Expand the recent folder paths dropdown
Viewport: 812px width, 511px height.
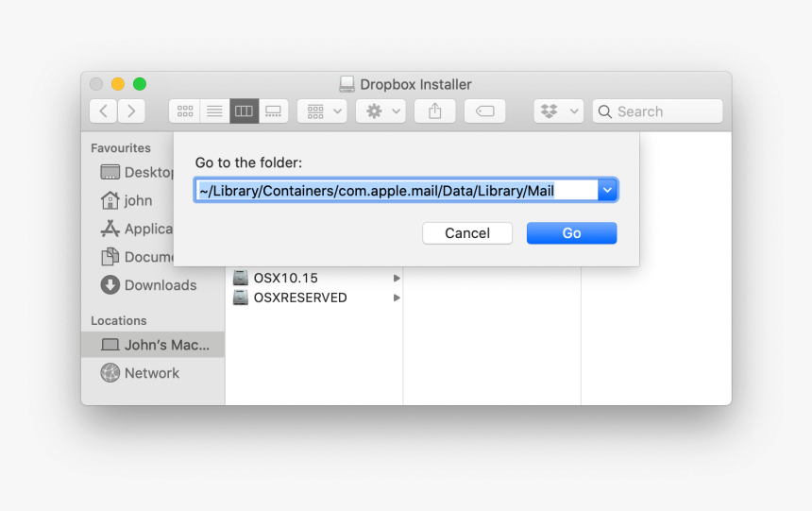(x=607, y=190)
